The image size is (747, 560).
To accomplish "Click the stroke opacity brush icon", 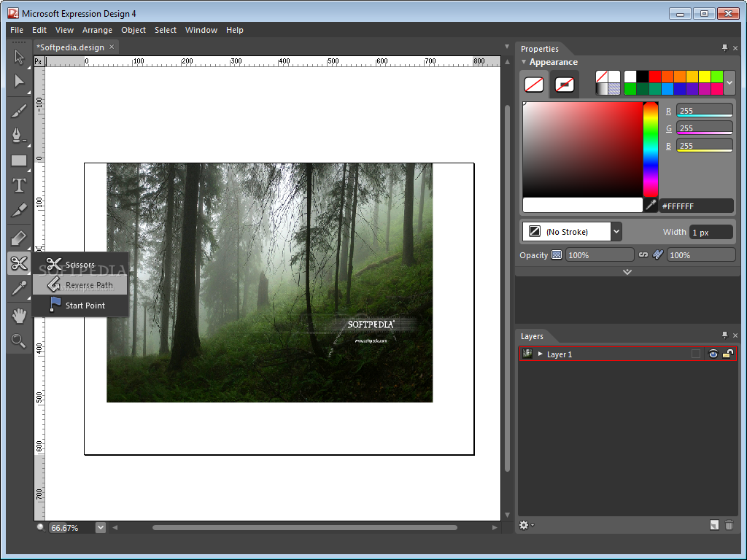I will [x=658, y=254].
